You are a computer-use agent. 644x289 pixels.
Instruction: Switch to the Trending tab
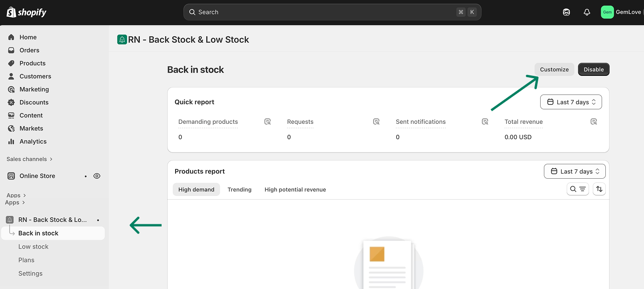pos(239,189)
